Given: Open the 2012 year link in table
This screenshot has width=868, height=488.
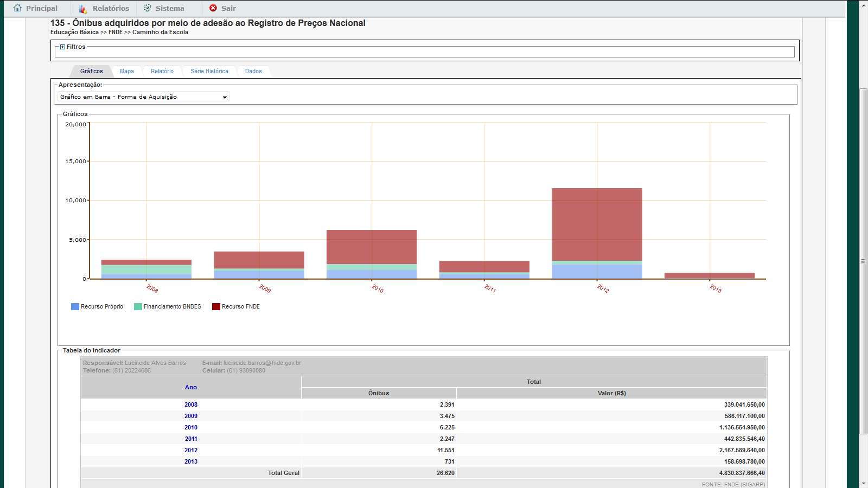Looking at the screenshot, I should [191, 450].
